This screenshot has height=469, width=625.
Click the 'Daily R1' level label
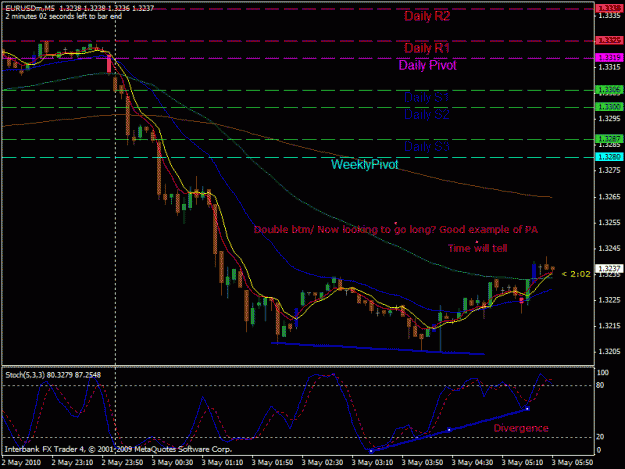(x=427, y=48)
